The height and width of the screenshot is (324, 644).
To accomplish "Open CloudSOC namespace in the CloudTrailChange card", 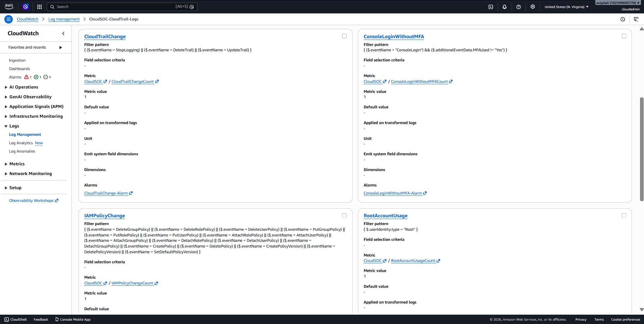I will coord(96,82).
